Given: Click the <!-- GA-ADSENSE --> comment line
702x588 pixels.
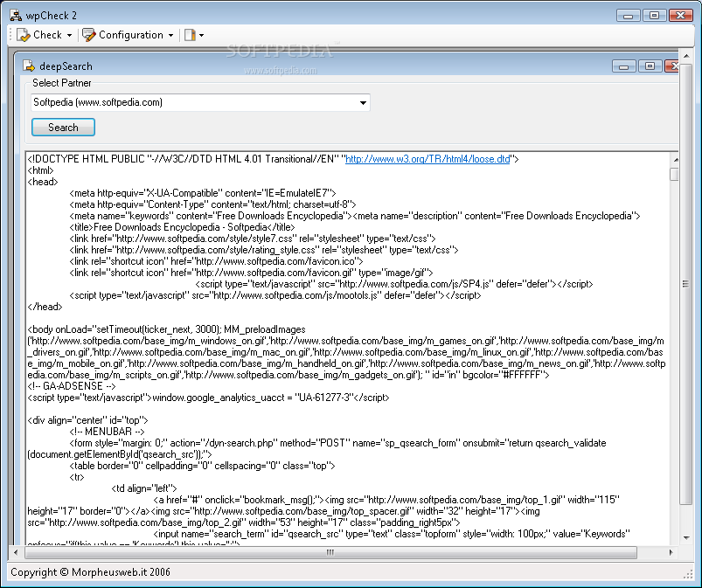Looking at the screenshot, I should click(x=72, y=386).
